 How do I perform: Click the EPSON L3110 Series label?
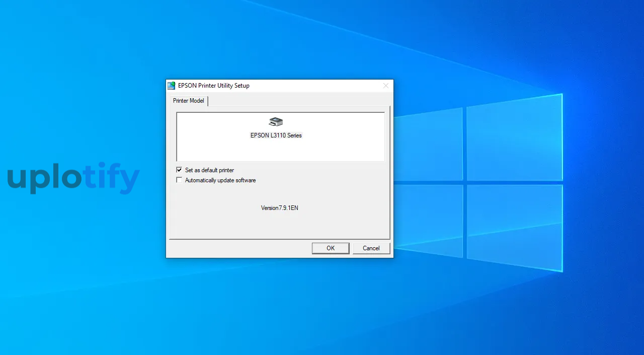click(x=276, y=135)
